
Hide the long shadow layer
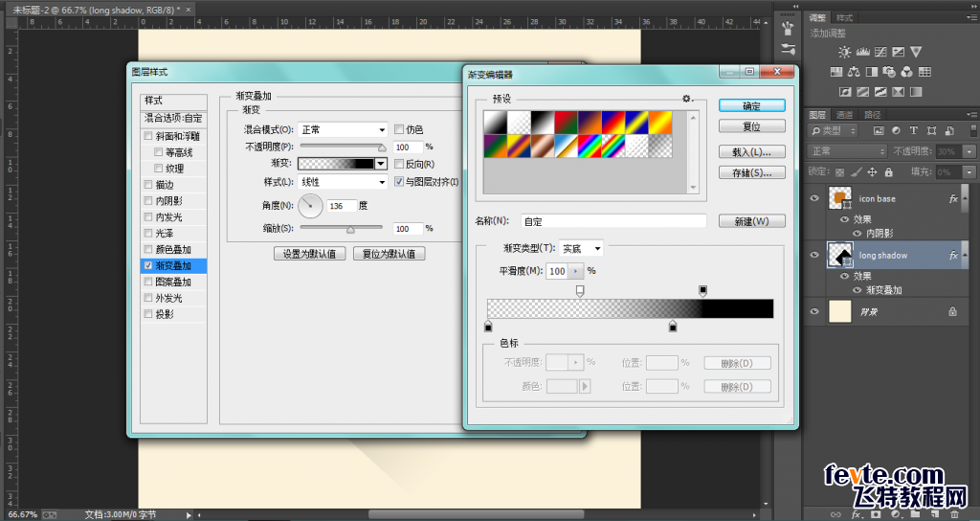coord(814,255)
